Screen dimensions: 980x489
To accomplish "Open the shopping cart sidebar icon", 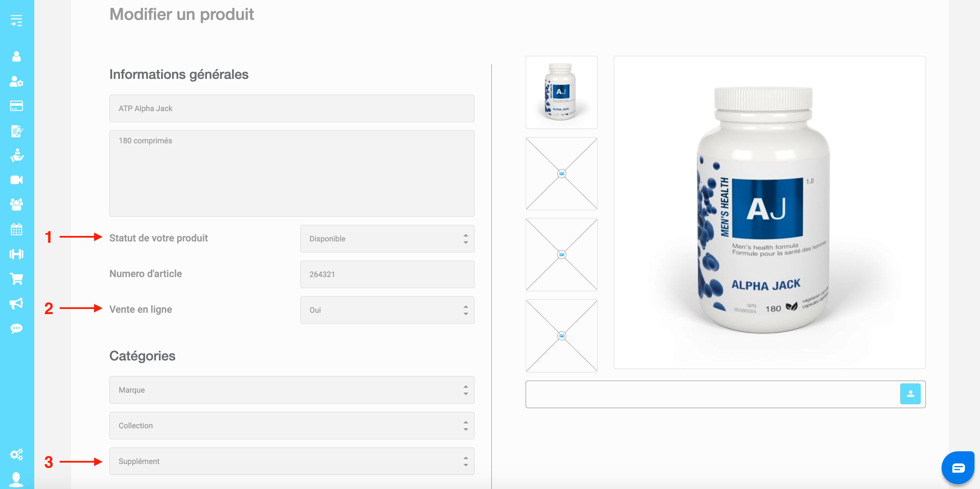I will point(16,278).
